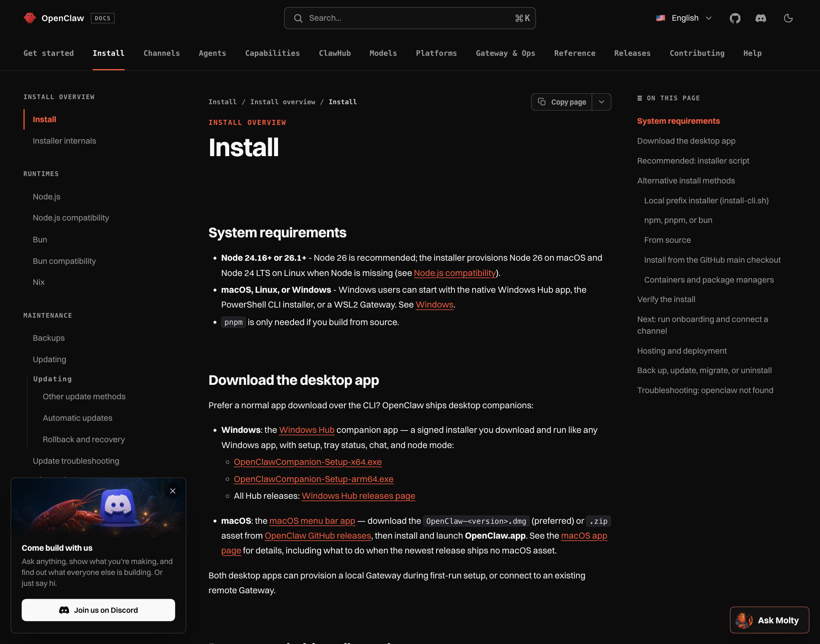This screenshot has width=820, height=644.
Task: Switch to the Get started tab
Action: (x=48, y=53)
